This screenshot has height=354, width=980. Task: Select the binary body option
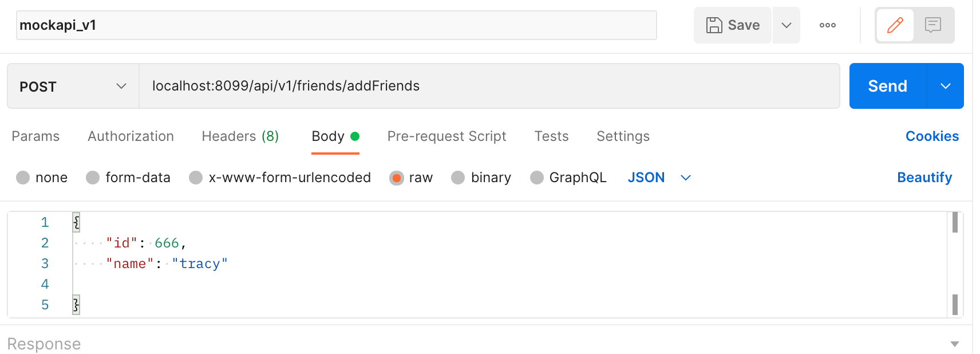pyautogui.click(x=481, y=178)
